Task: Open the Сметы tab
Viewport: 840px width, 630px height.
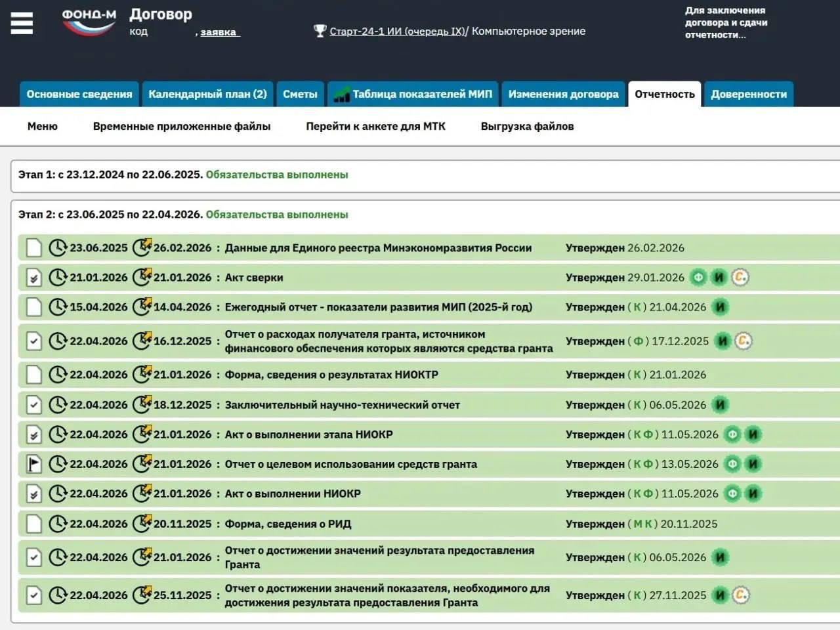Action: pyautogui.click(x=300, y=94)
